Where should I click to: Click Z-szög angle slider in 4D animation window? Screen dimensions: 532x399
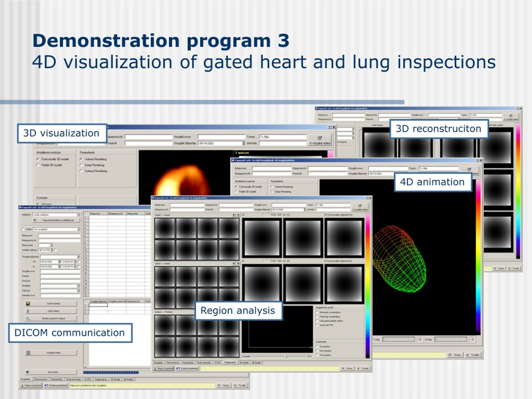pos(451,339)
